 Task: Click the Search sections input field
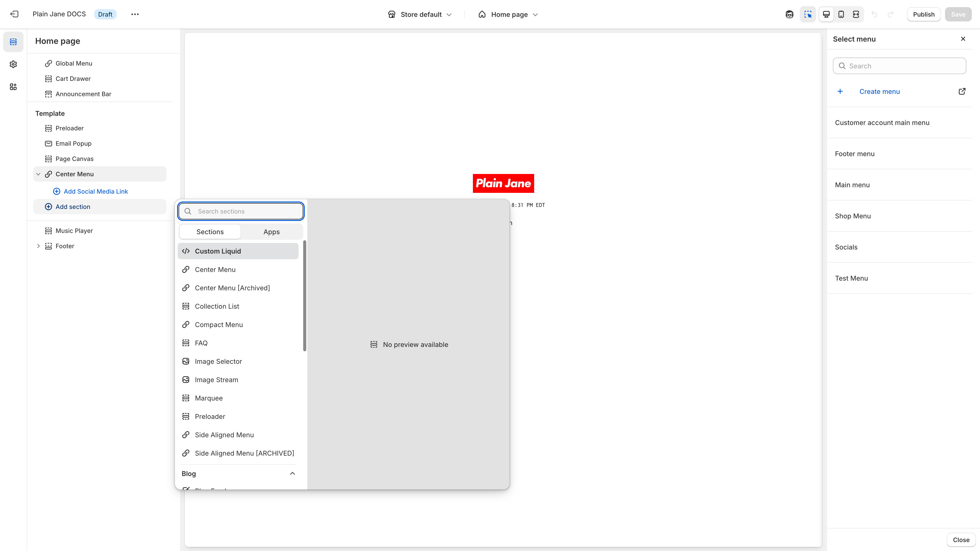(x=240, y=211)
